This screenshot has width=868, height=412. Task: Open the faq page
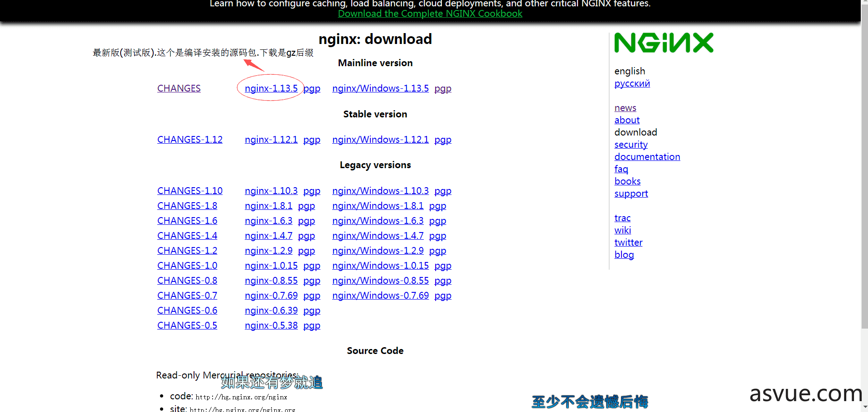pyautogui.click(x=621, y=169)
